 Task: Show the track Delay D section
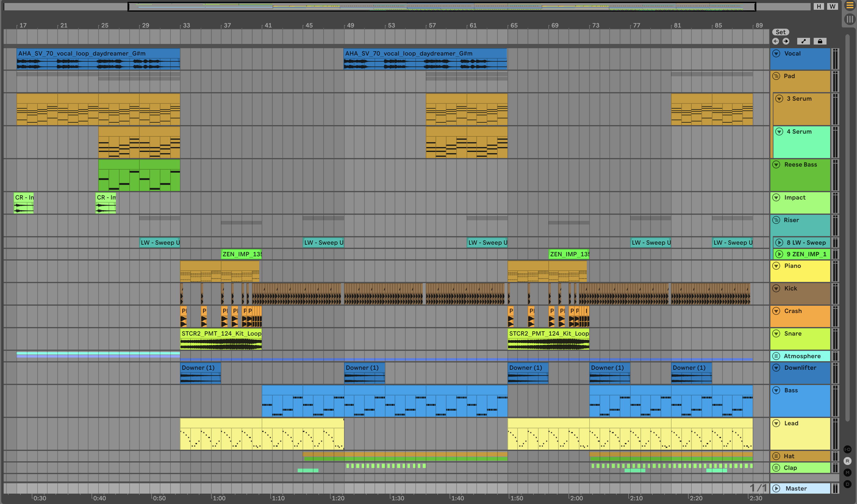pyautogui.click(x=847, y=484)
